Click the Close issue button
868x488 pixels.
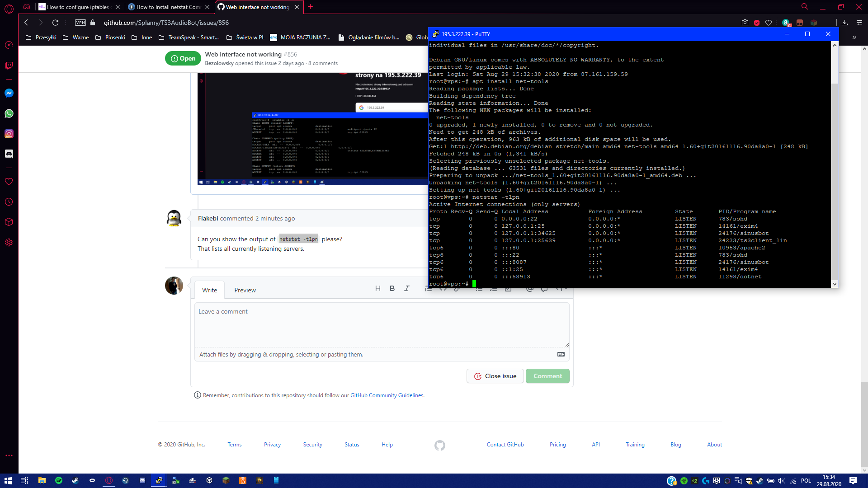click(x=495, y=376)
